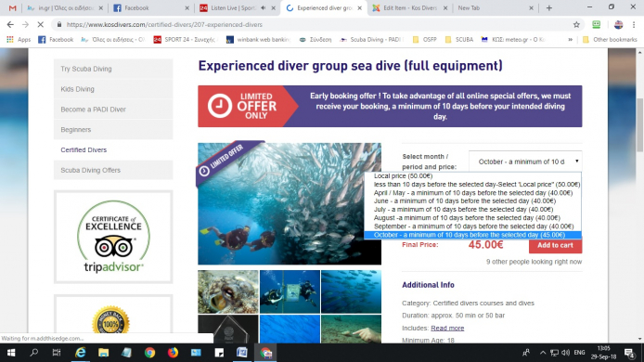
Task: Open Chrome's three-dot menu
Action: [x=634, y=25]
